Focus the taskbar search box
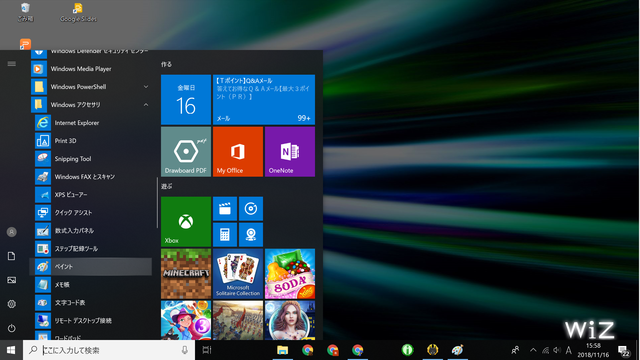 (x=109, y=350)
